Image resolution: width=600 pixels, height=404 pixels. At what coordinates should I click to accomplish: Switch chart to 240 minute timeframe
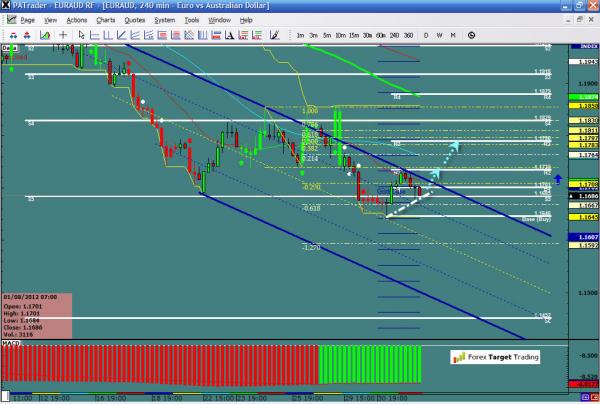click(x=393, y=35)
